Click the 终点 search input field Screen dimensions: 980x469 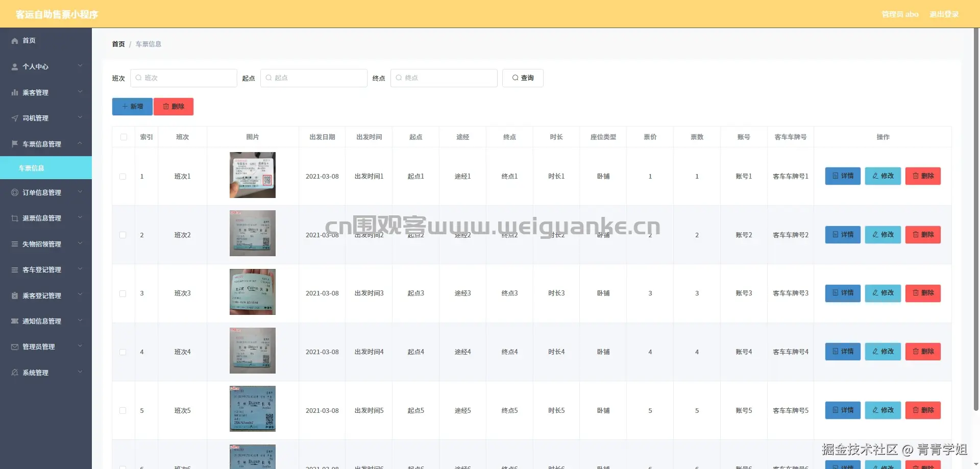444,78
